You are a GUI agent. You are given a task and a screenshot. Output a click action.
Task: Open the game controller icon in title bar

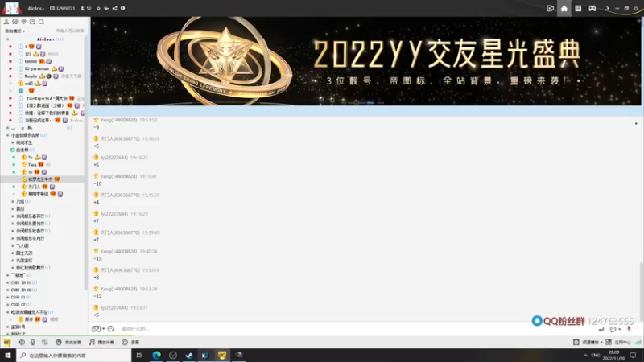(592, 8)
